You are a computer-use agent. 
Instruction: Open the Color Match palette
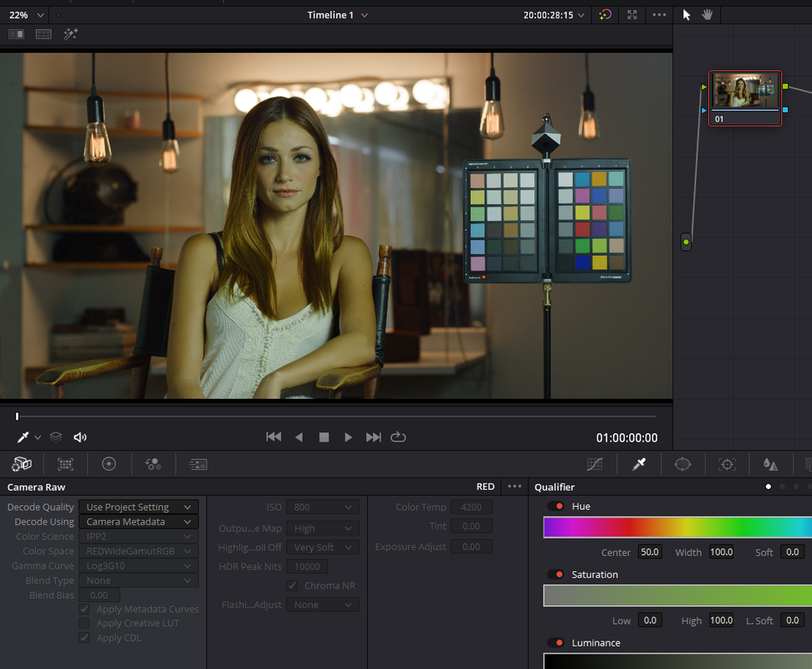point(65,464)
